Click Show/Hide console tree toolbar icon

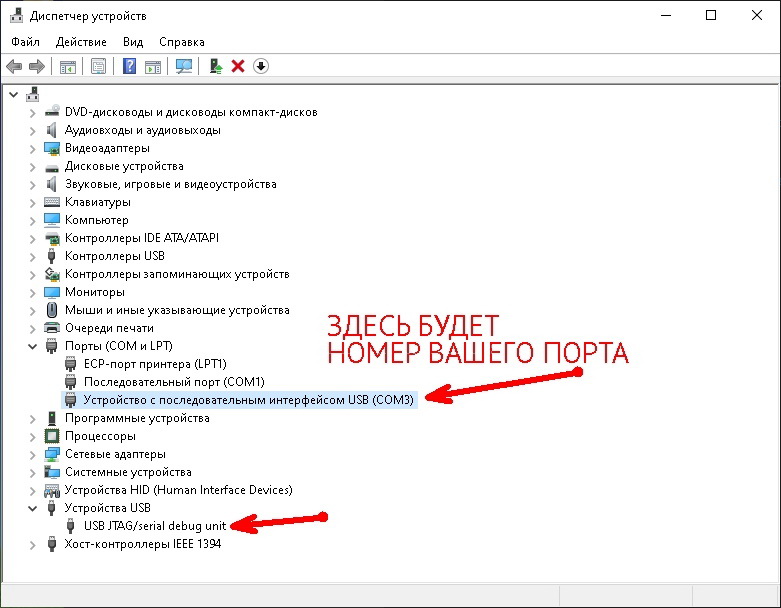68,66
